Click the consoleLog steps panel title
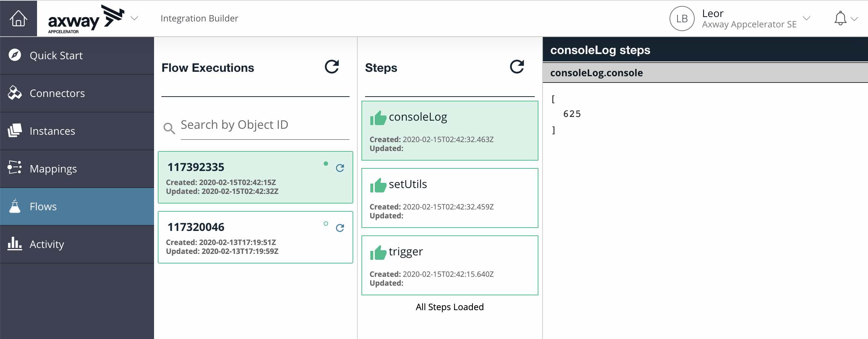Viewport: 868px width, 339px height. click(600, 50)
